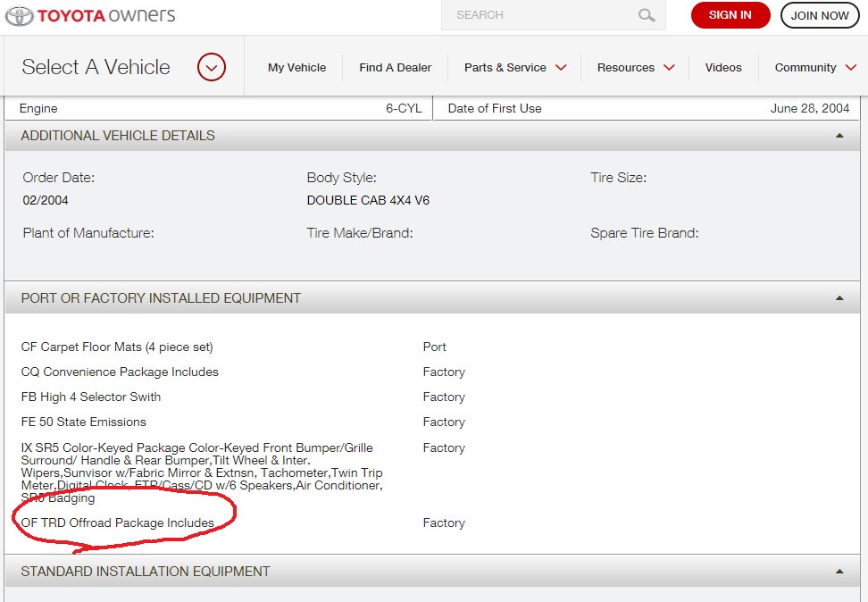Collapse the Additional Vehicle Details section

839,136
